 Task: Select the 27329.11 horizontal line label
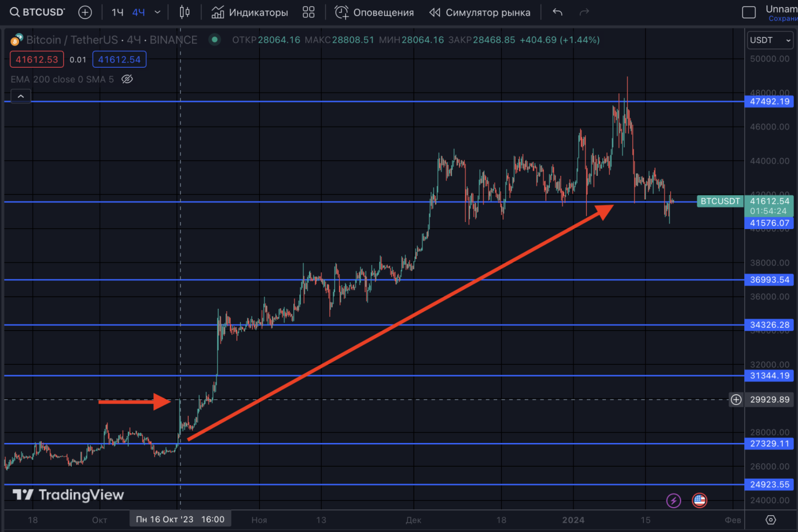[x=770, y=444]
